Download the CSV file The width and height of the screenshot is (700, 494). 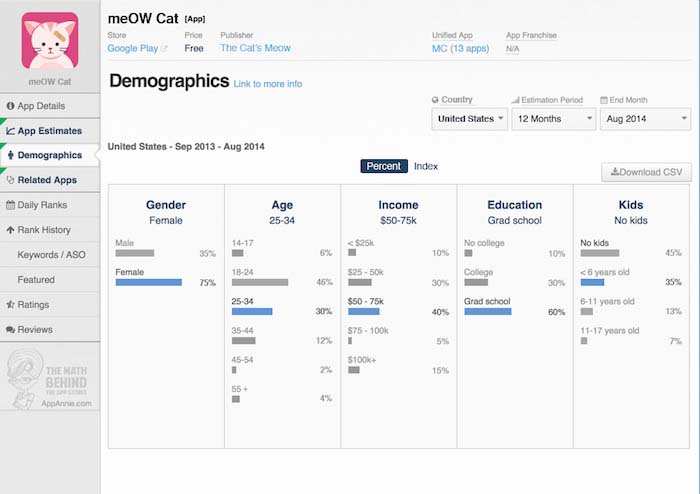point(646,172)
